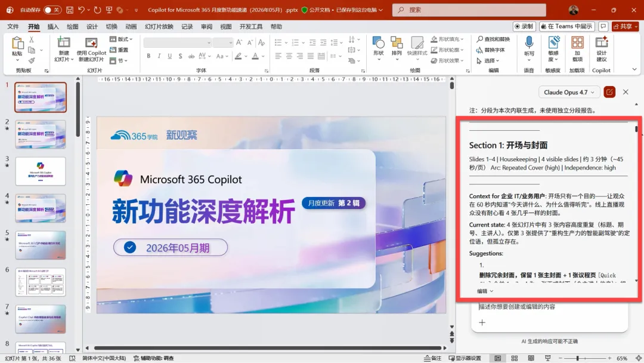Click the text highlight color pen
Image resolution: width=644 pixels, height=363 pixels.
(238, 56)
